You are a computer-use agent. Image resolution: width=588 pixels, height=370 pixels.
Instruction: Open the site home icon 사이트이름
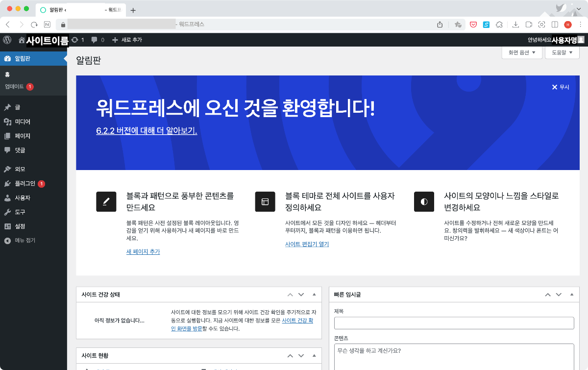tap(22, 40)
